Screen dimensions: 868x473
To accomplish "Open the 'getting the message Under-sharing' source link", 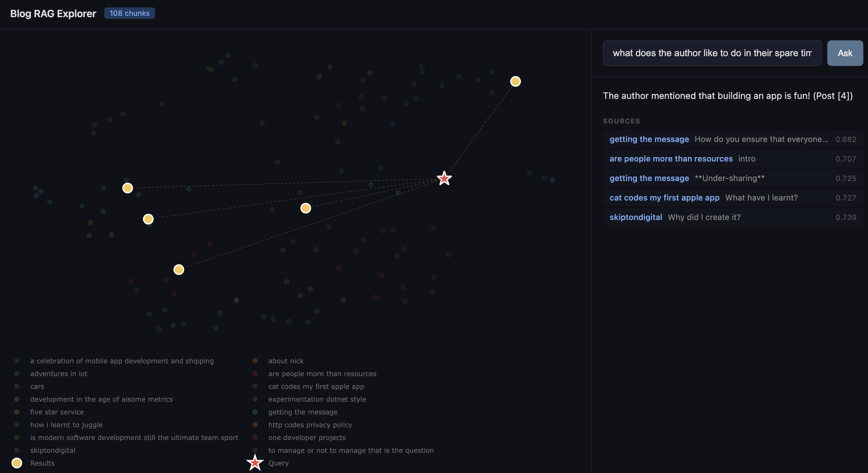I will click(649, 178).
